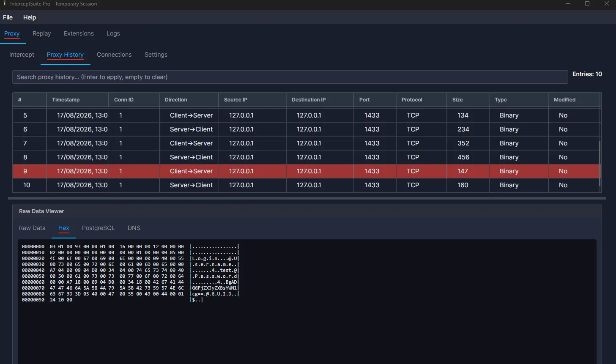Select row 8 with size 456

[x=306, y=157]
